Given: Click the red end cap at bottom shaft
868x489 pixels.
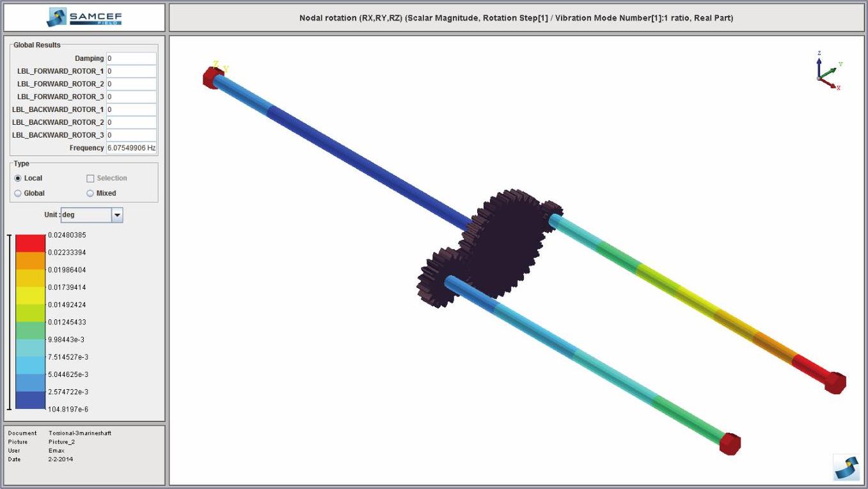Looking at the screenshot, I should 729,444.
